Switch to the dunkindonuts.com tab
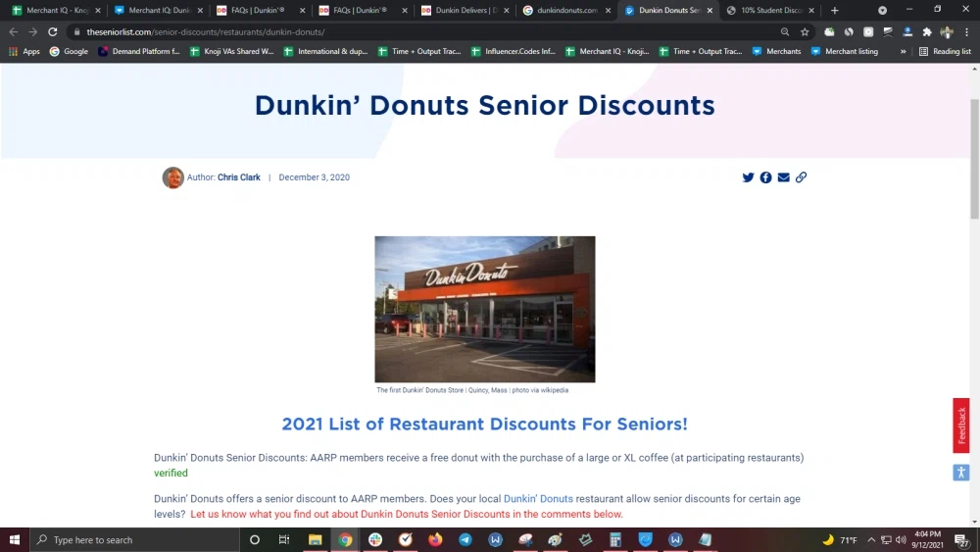This screenshot has width=980, height=552. (x=566, y=10)
